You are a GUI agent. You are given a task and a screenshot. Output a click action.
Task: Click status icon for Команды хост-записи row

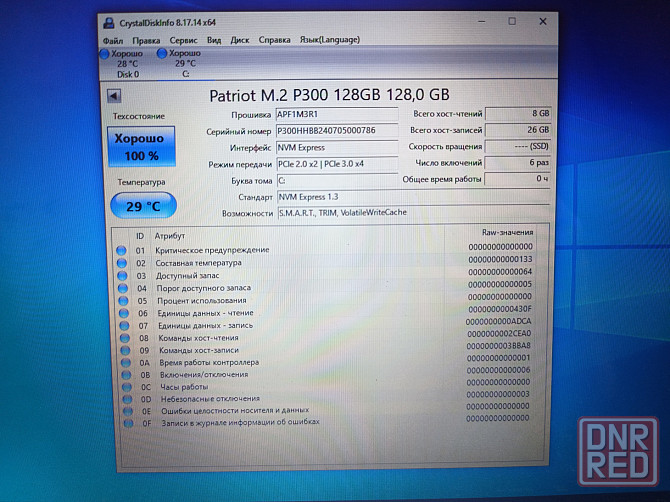(125, 350)
